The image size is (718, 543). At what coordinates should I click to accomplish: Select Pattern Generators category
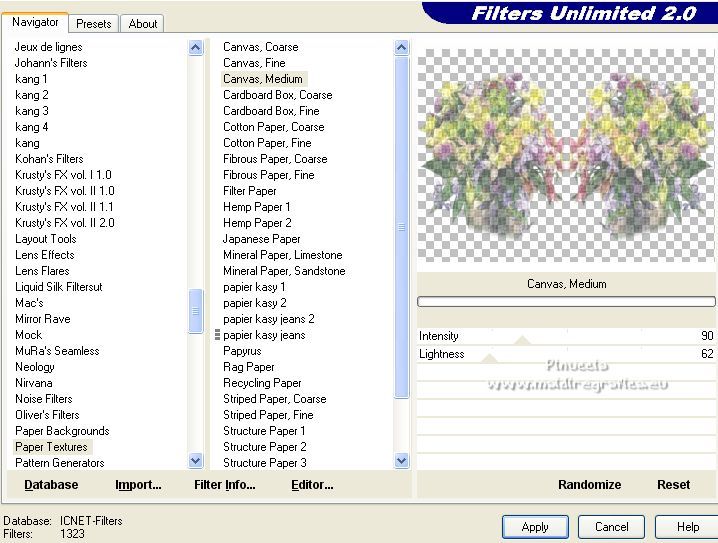coord(60,463)
